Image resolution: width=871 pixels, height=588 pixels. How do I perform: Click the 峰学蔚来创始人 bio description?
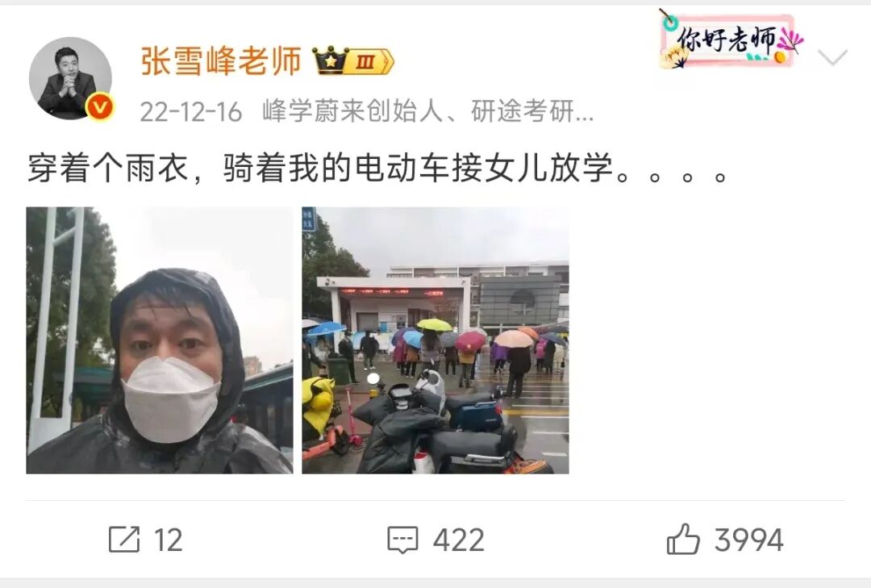tap(352, 111)
